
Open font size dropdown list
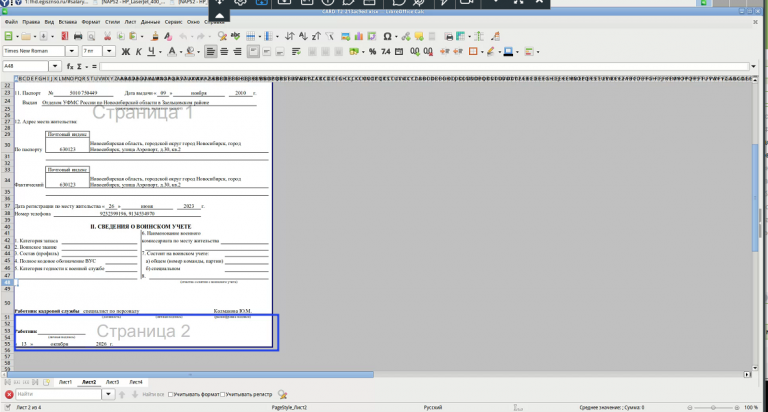pyautogui.click(x=109, y=51)
